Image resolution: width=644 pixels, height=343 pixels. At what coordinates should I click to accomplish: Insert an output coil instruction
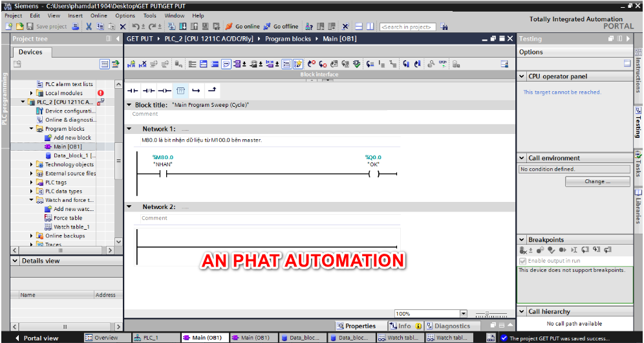coord(164,91)
